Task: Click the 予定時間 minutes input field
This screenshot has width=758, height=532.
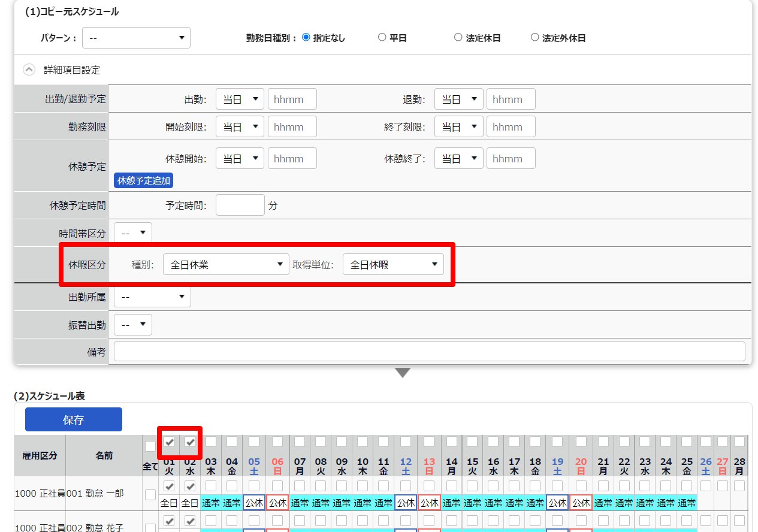Action: pos(240,205)
